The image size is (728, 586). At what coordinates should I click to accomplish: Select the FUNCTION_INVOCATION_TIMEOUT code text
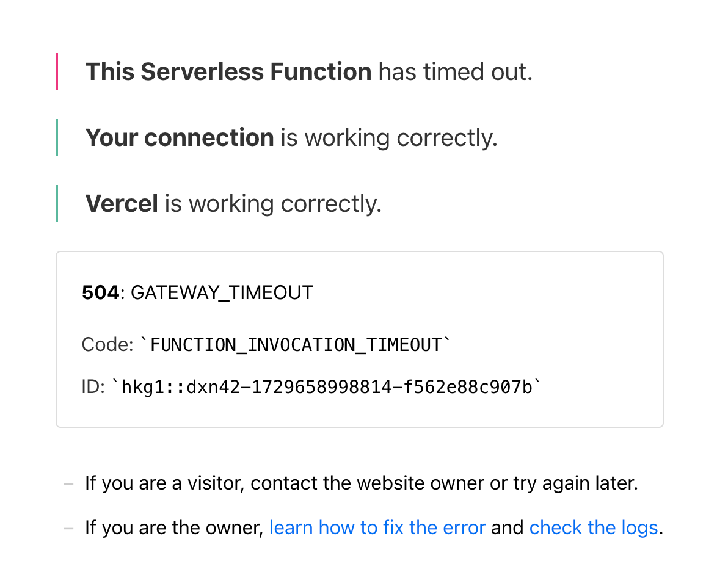coord(296,345)
